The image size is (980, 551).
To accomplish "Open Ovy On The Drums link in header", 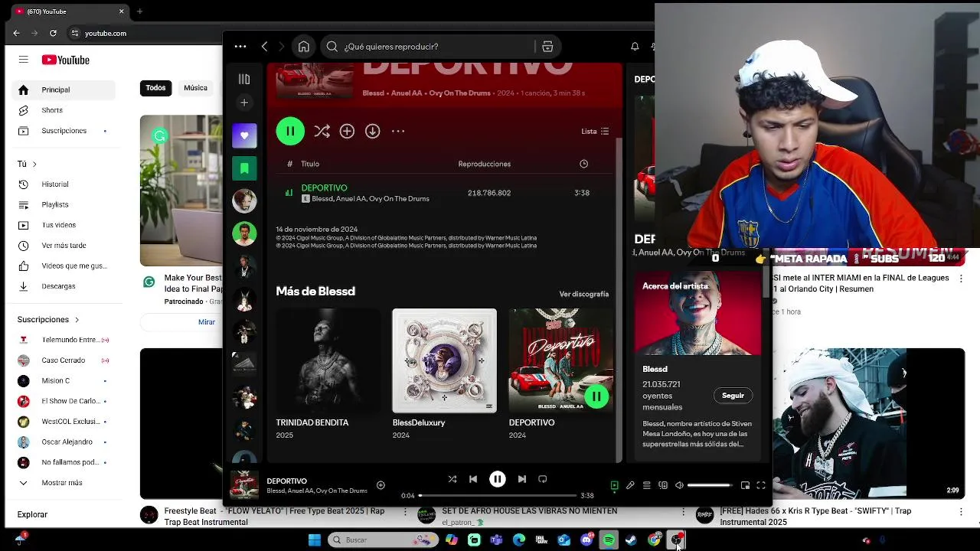I will coord(459,93).
